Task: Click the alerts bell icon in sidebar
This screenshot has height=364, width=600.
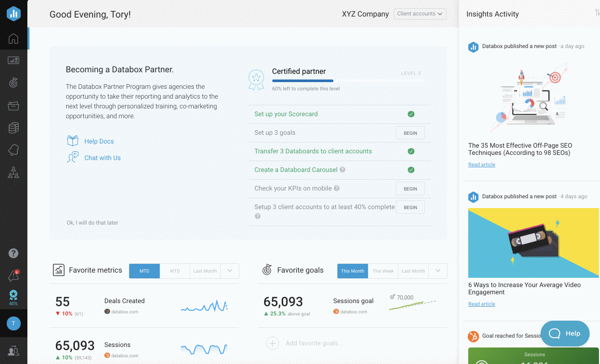Action: (x=13, y=150)
